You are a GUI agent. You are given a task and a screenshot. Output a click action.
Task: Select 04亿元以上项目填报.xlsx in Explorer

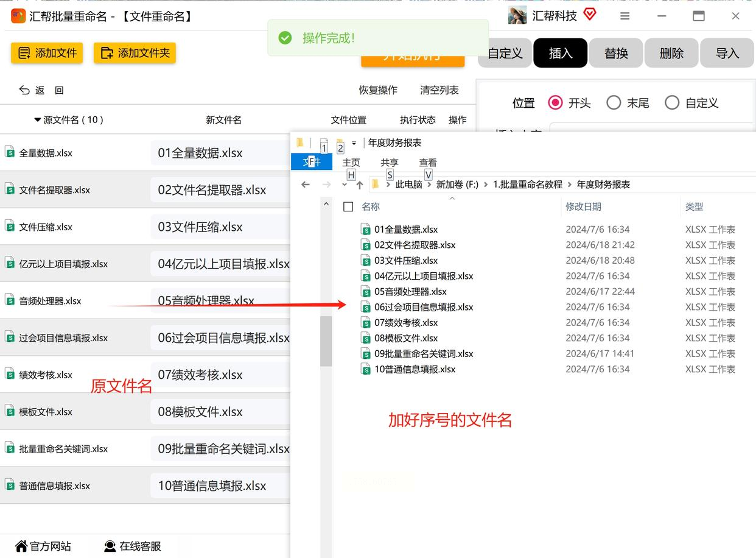pos(424,276)
